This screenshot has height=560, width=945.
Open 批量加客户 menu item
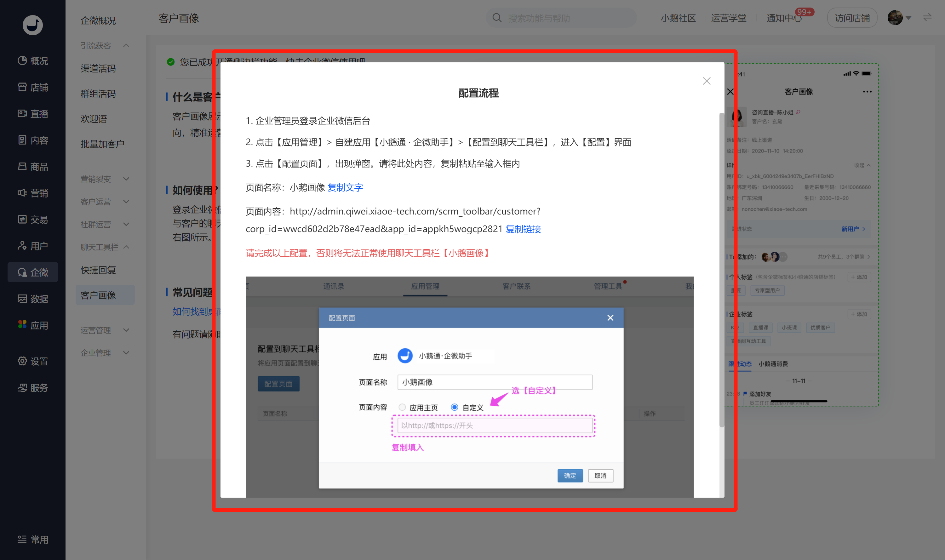point(102,144)
